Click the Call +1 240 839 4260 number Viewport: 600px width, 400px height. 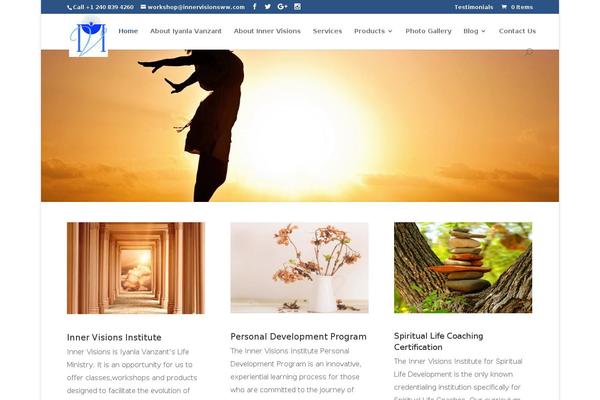tap(103, 7)
